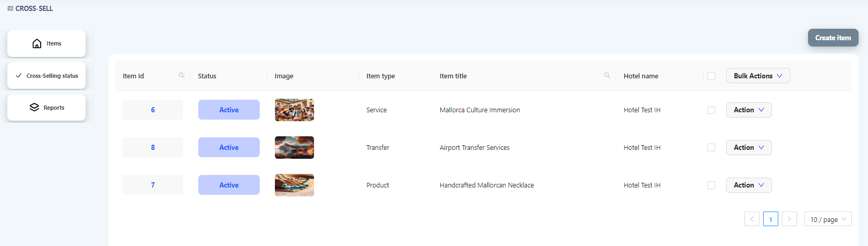
Task: Click the Create item button
Action: [833, 38]
